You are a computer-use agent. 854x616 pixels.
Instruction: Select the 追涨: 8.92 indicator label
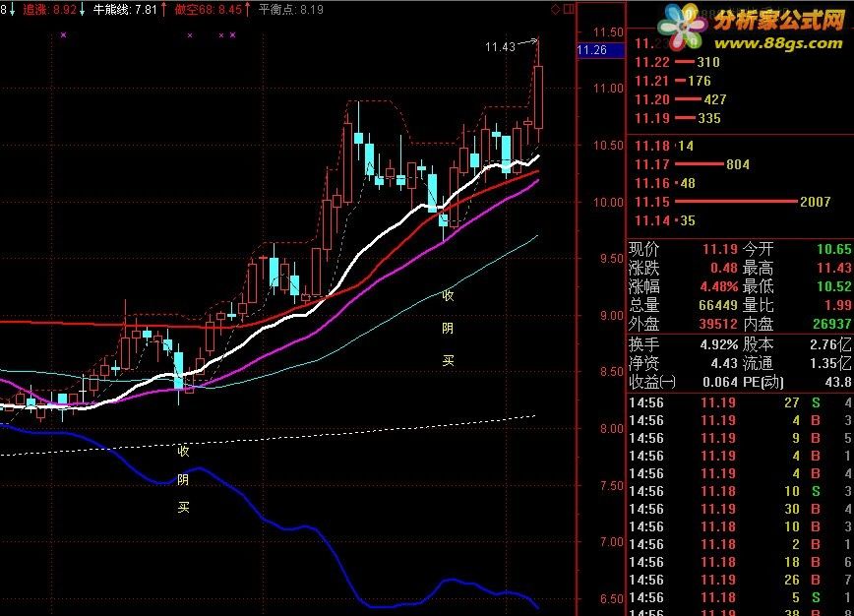click(x=49, y=10)
